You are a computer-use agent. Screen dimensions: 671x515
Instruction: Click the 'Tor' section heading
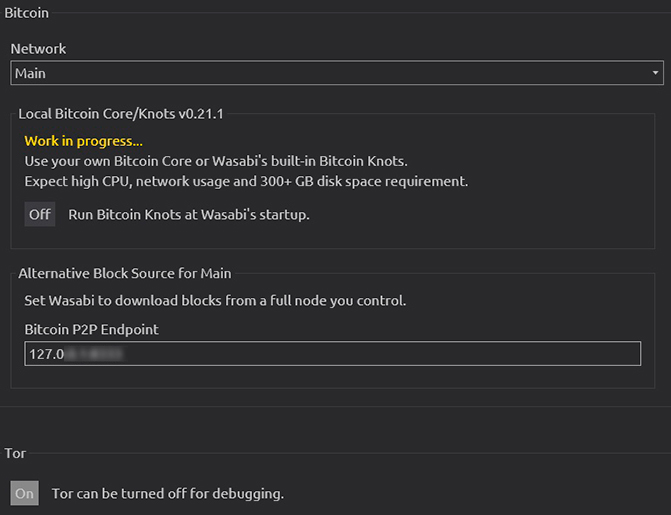[x=15, y=453]
